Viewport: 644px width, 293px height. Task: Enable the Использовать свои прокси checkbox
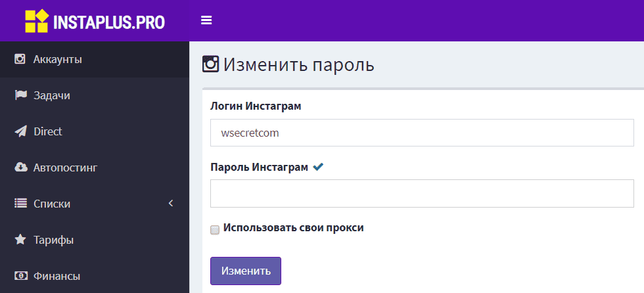pyautogui.click(x=215, y=230)
